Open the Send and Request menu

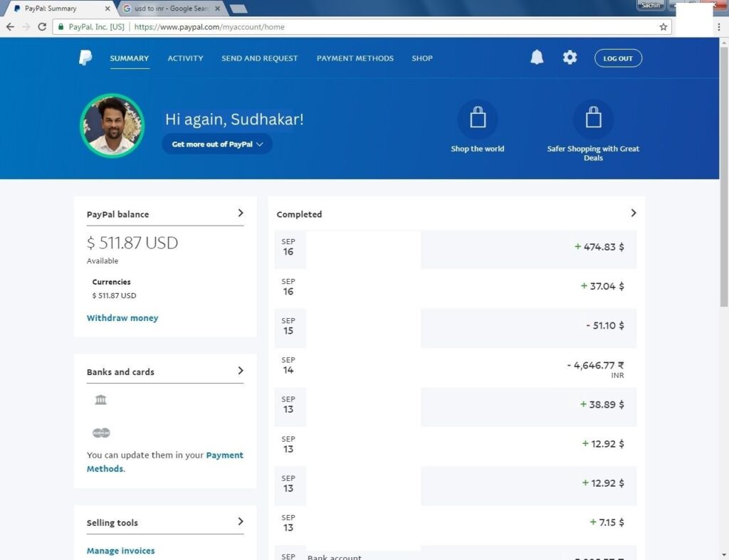pyautogui.click(x=259, y=58)
